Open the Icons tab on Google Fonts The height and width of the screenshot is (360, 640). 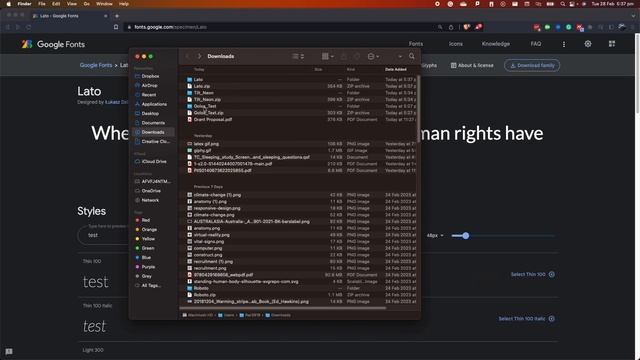pos(456,44)
